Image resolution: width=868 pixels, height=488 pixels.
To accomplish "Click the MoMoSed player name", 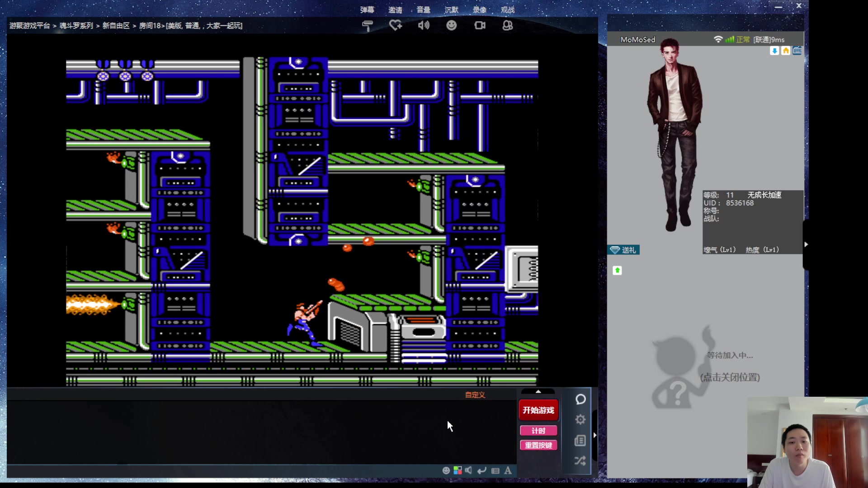I will (x=638, y=40).
